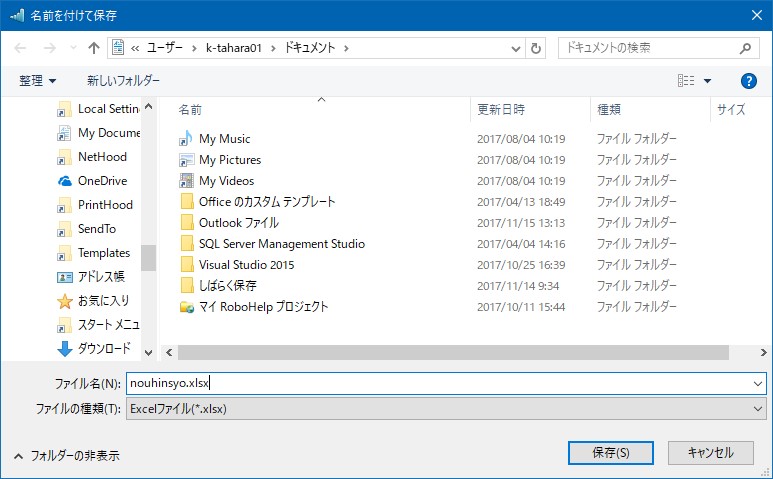The height and width of the screenshot is (479, 773).
Task: Click the 保存(S) button
Action: coord(610,452)
